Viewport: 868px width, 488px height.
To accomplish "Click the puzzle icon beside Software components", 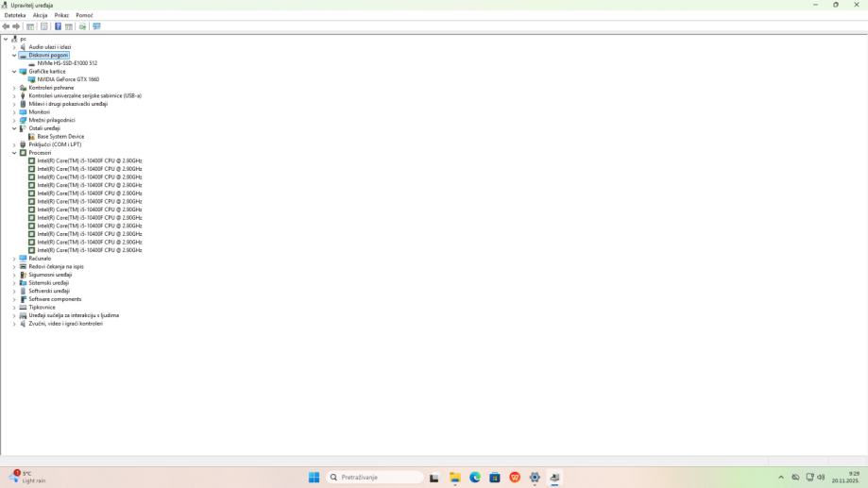I will [23, 299].
